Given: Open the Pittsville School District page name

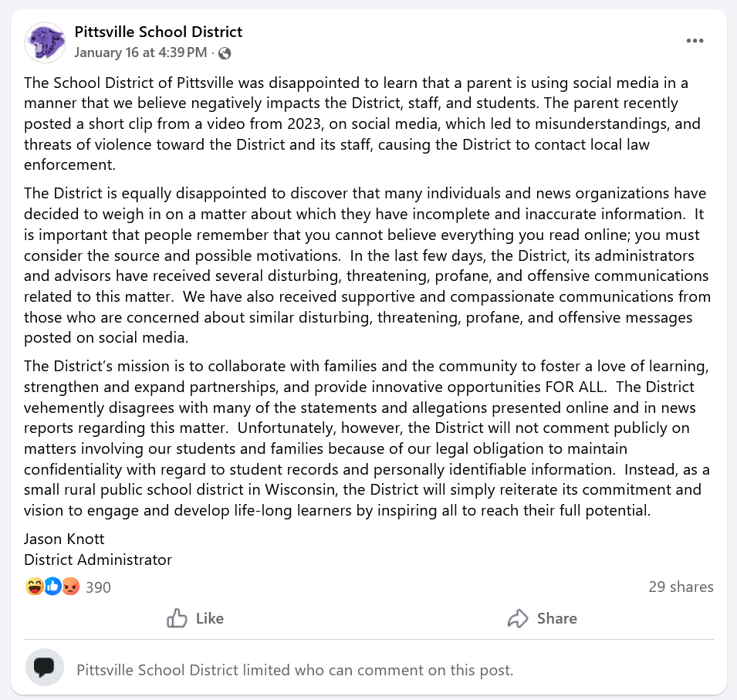Looking at the screenshot, I should 158,32.
